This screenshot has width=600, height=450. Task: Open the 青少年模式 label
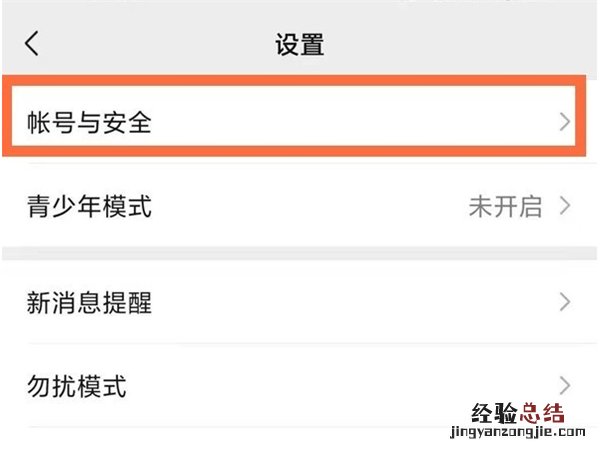pos(89,207)
